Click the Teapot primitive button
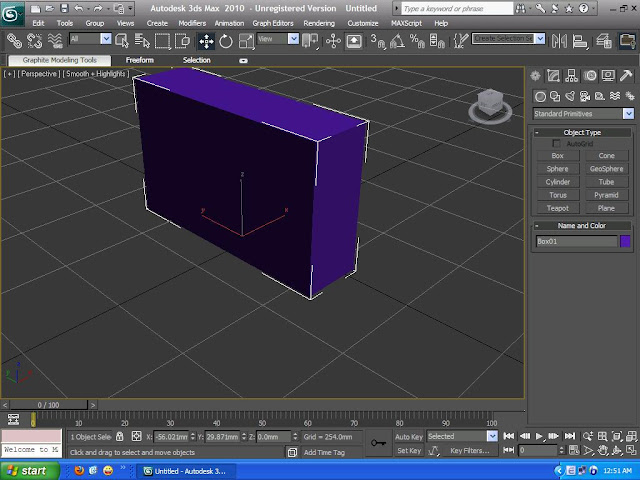 click(x=558, y=208)
